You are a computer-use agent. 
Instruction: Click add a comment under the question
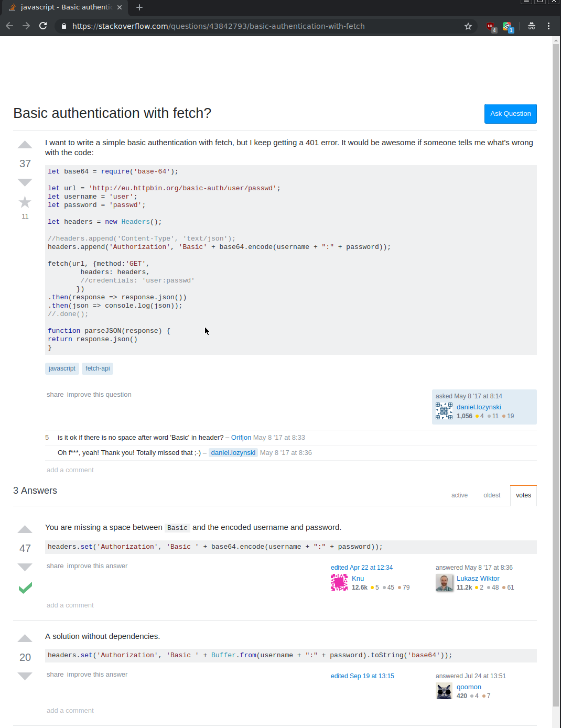pyautogui.click(x=70, y=470)
